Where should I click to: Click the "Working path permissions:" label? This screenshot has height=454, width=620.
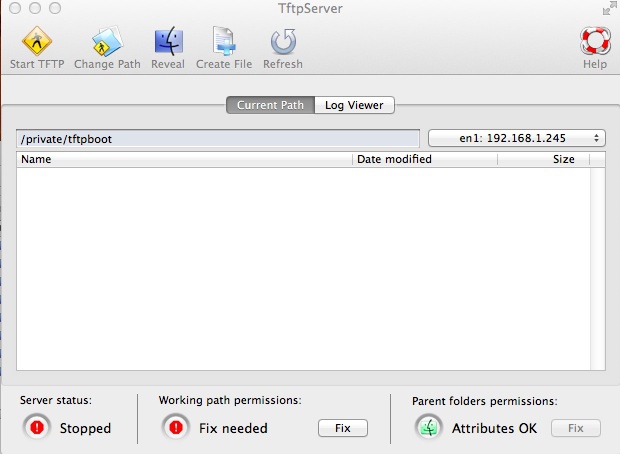[230, 400]
